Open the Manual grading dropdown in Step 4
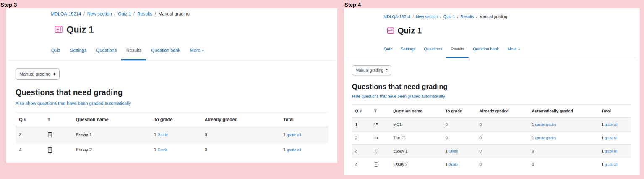The image size is (644, 179). (371, 70)
